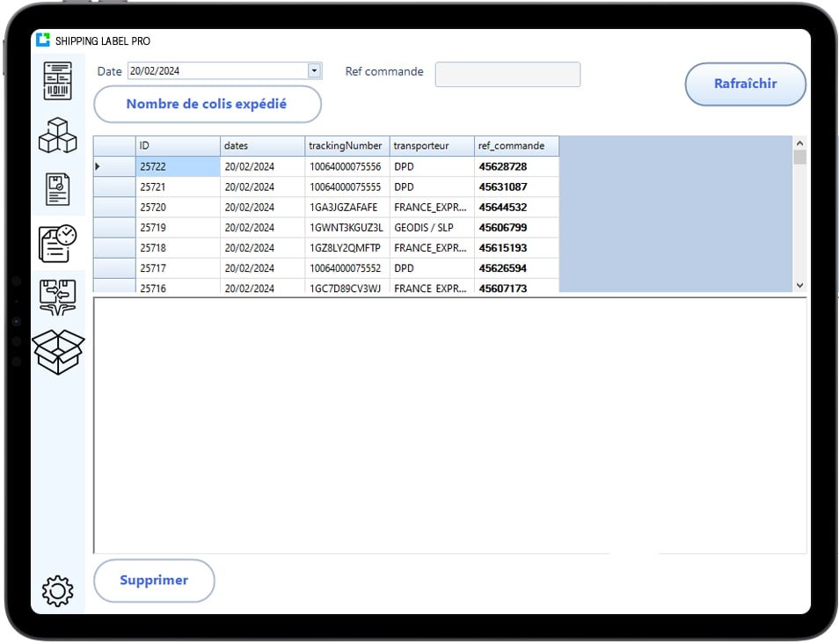The image size is (839, 644).
Task: Click the Ref commande input field
Action: pos(507,74)
